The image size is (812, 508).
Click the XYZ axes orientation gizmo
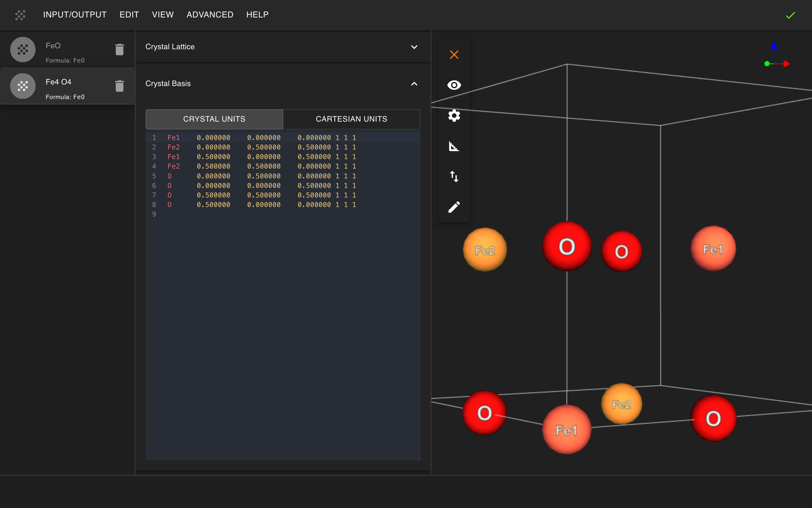coord(776,55)
